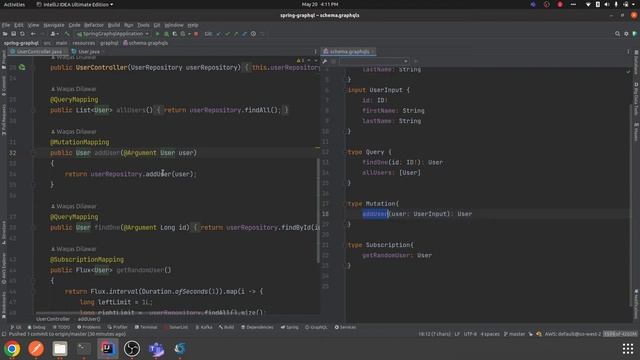Open the File menu

click(x=6, y=25)
